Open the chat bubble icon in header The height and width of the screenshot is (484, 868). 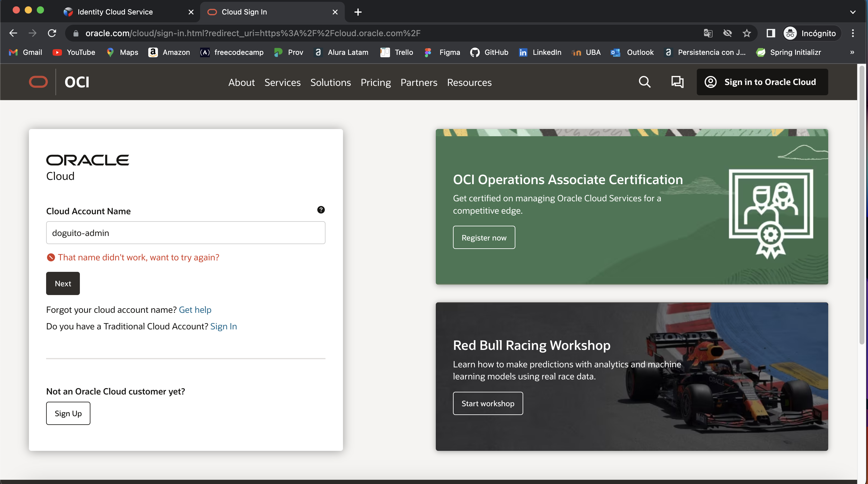[x=677, y=82]
